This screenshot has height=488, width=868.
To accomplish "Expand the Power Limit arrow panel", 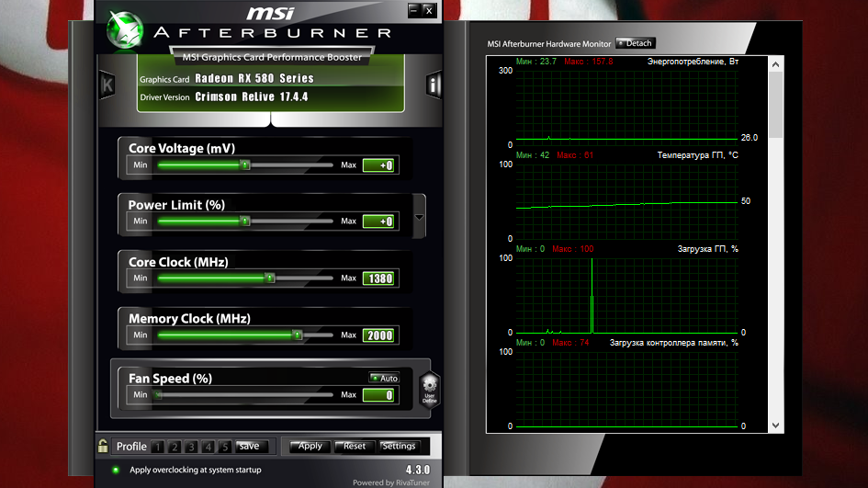I will tap(419, 217).
